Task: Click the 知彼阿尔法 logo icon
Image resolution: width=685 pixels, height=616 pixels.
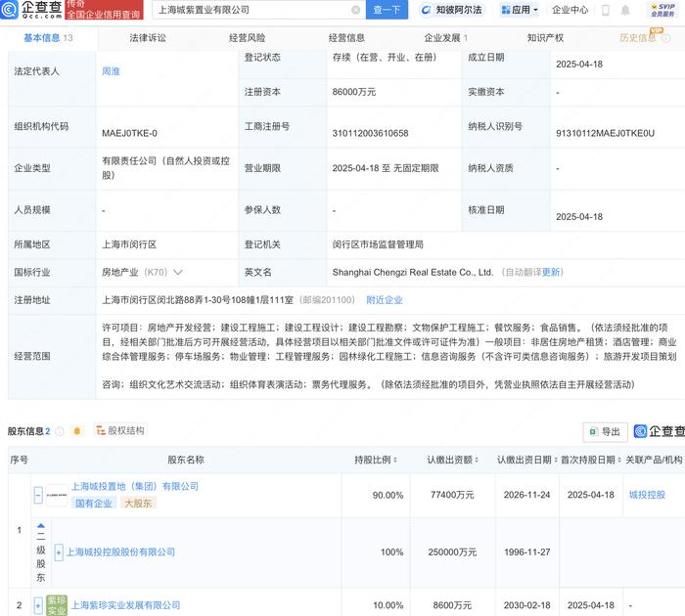Action: [x=426, y=10]
